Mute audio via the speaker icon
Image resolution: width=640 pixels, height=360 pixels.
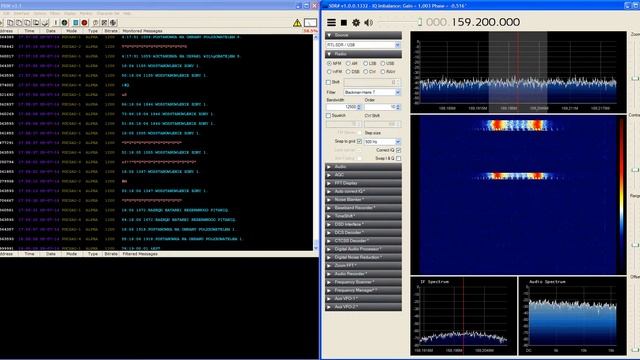[x=368, y=22]
